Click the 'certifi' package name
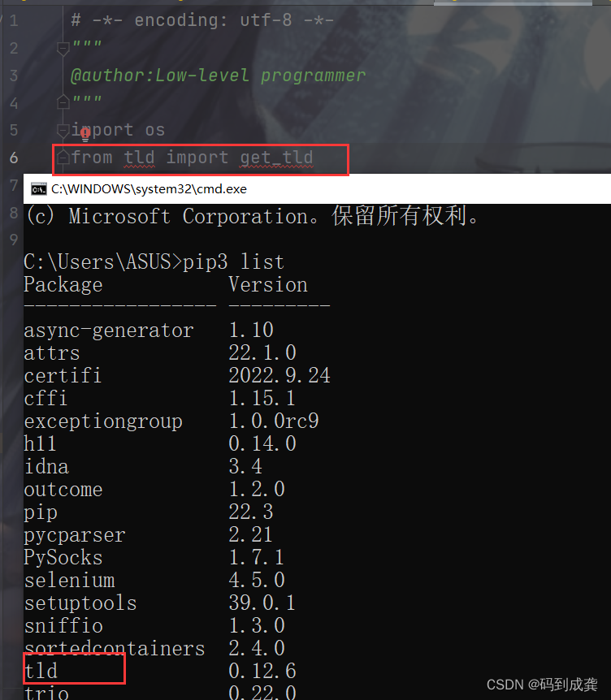The image size is (611, 700). (63, 375)
